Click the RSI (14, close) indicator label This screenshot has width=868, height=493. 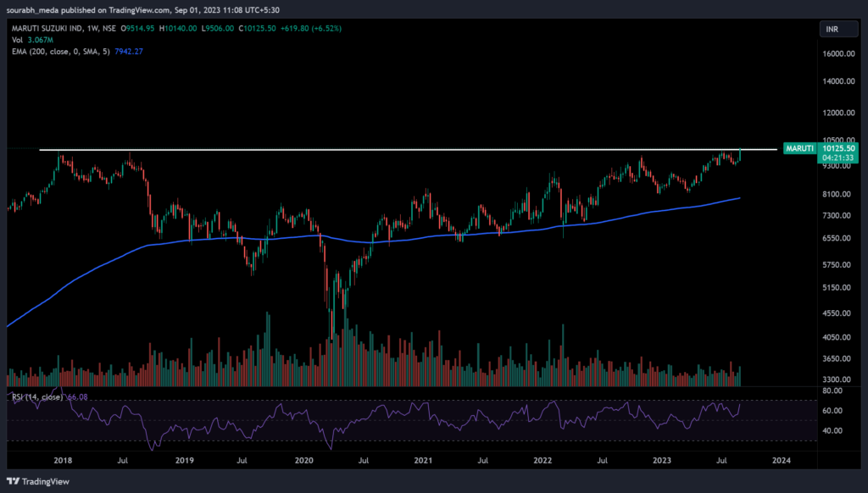click(37, 396)
